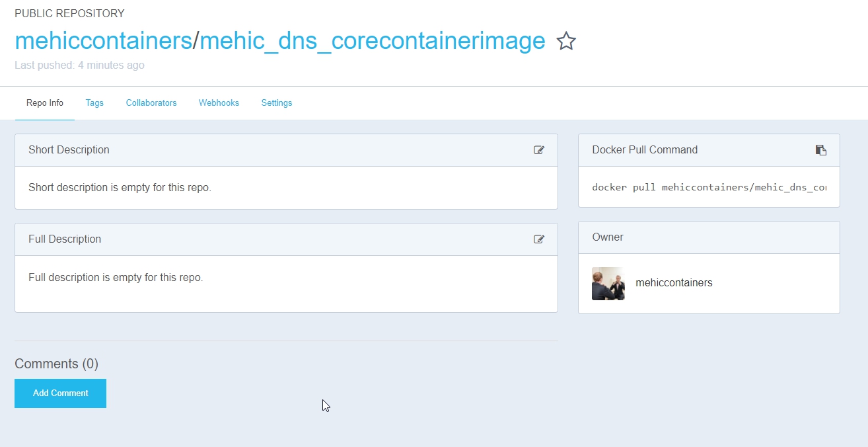Select the Repo Info tab

point(44,102)
